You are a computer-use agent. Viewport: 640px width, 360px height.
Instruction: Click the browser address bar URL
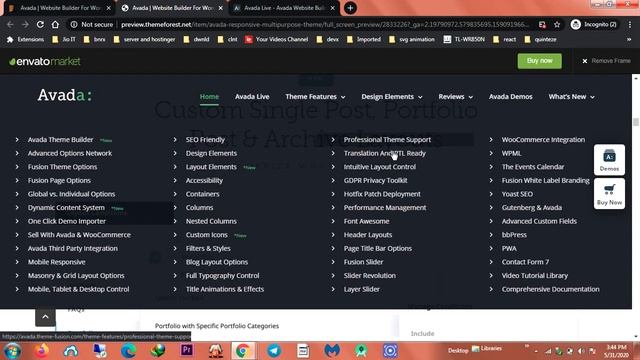(x=324, y=24)
